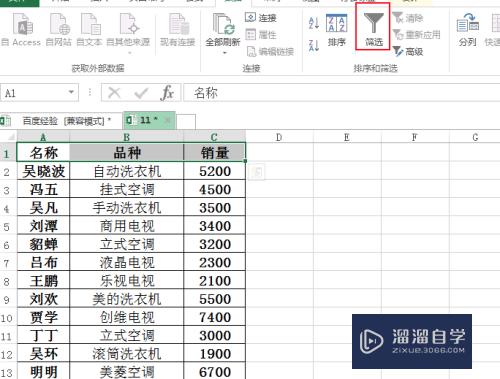Select cell with value 4500

pyautogui.click(x=214, y=189)
